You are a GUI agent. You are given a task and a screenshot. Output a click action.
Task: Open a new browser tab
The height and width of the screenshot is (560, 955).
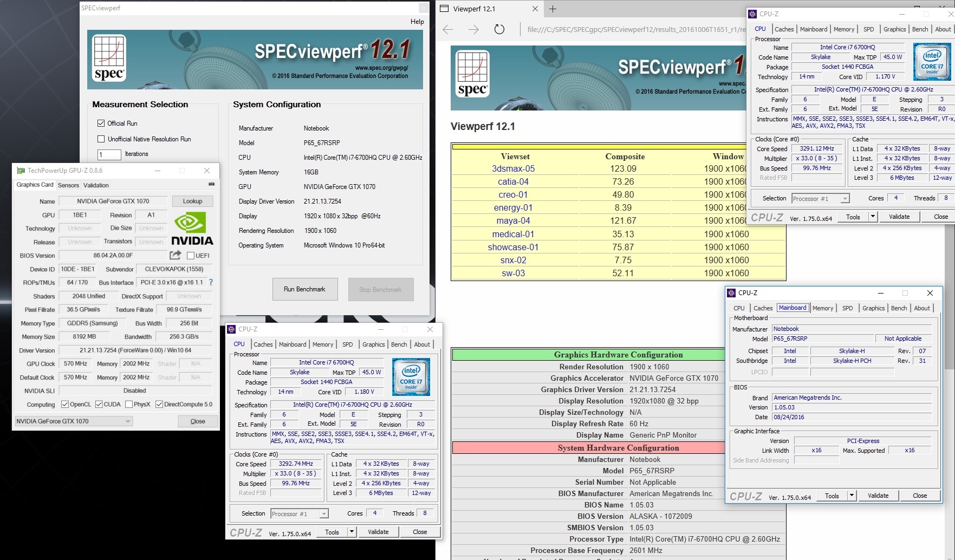(553, 9)
